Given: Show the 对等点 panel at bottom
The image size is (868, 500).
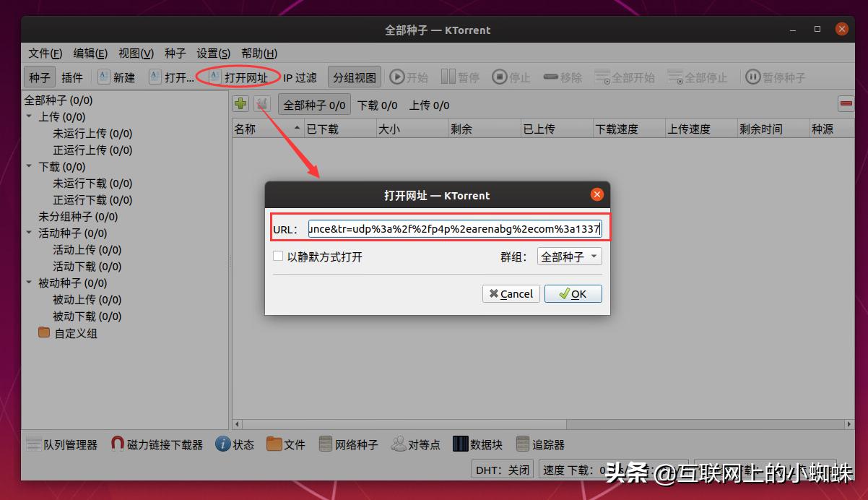Looking at the screenshot, I should click(x=416, y=444).
